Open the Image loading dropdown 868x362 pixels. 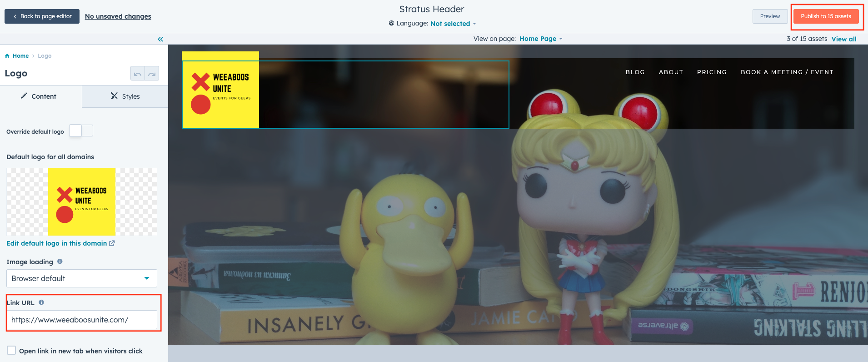(x=82, y=278)
